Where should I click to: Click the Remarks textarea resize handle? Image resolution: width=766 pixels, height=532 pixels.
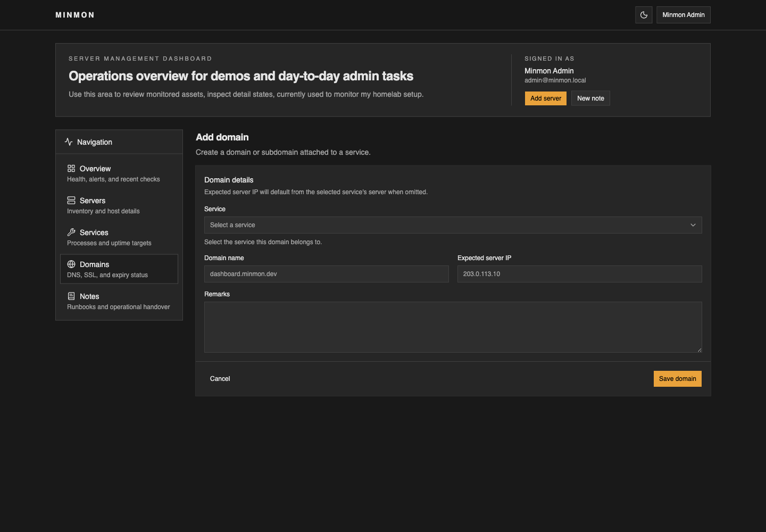699,350
